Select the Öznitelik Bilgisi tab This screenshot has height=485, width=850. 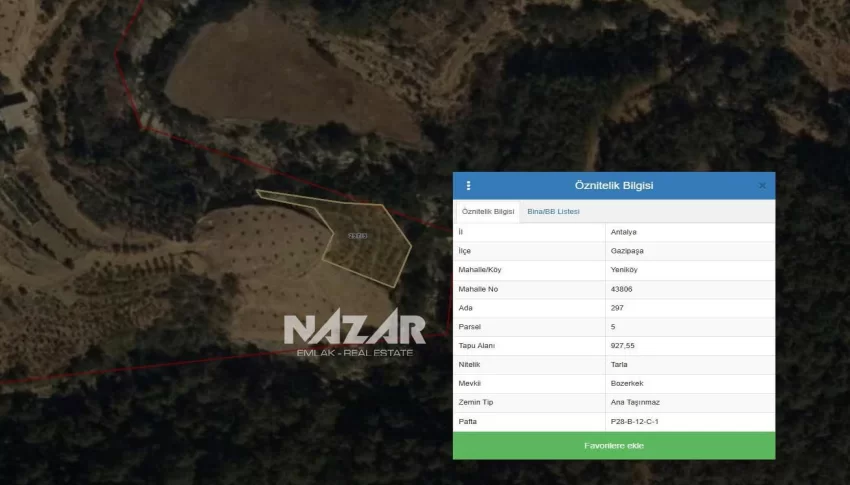pyautogui.click(x=488, y=212)
